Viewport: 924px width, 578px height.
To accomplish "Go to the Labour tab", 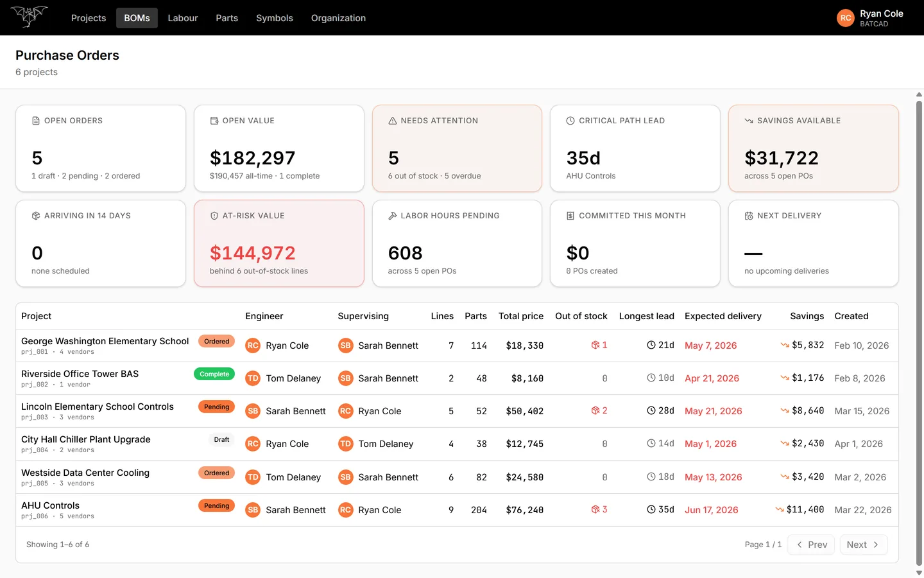I will (183, 18).
